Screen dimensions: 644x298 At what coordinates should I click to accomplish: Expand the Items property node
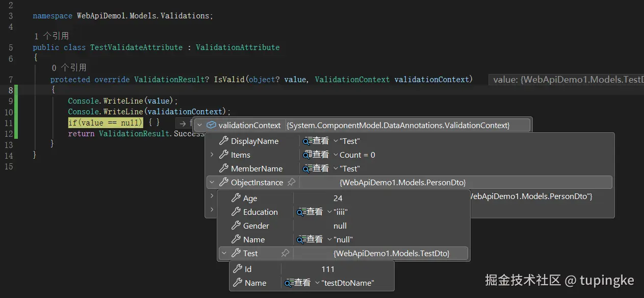[212, 155]
